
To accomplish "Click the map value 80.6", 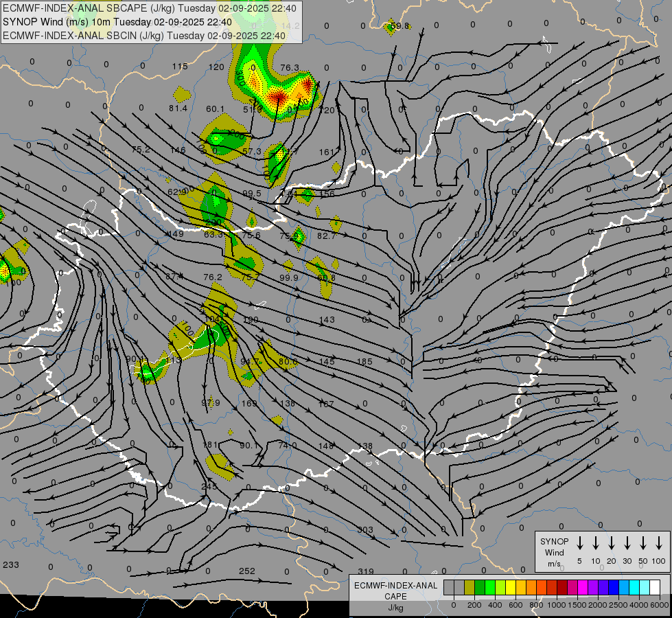I will (x=288, y=362).
